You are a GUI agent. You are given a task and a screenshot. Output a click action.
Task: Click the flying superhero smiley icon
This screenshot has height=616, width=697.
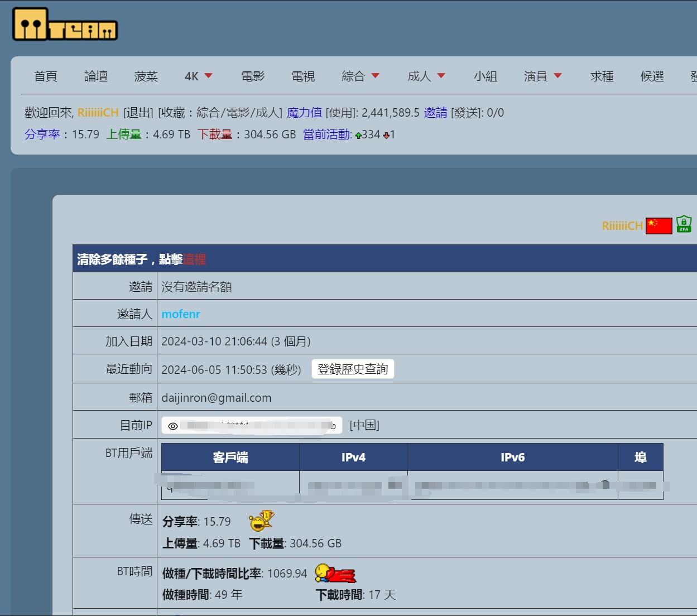(x=335, y=573)
